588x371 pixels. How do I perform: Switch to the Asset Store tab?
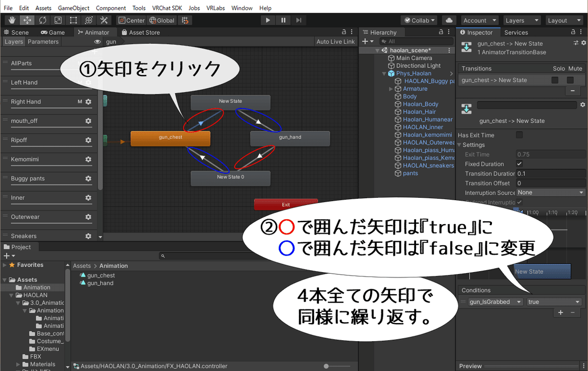tap(141, 32)
